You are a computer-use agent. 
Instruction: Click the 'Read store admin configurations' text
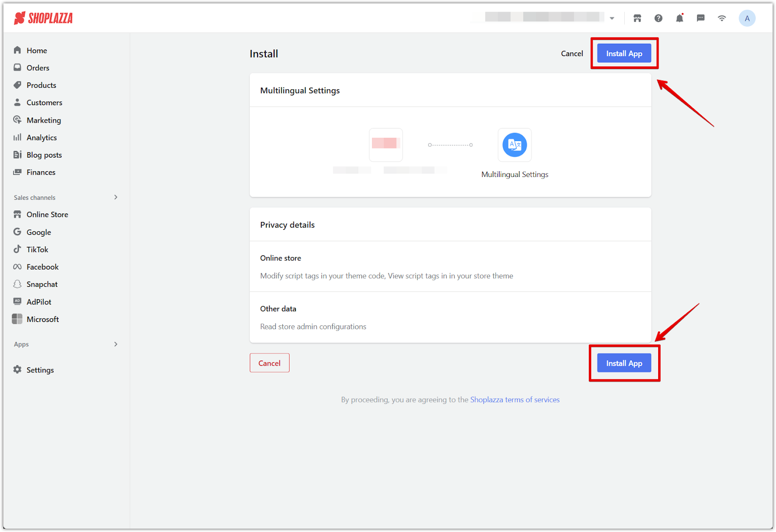pos(313,326)
